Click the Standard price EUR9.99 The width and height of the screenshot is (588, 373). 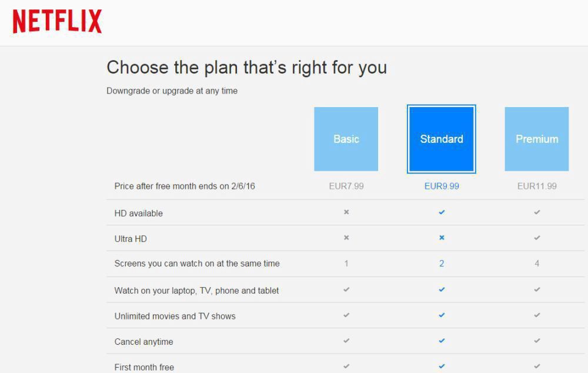pyautogui.click(x=442, y=186)
